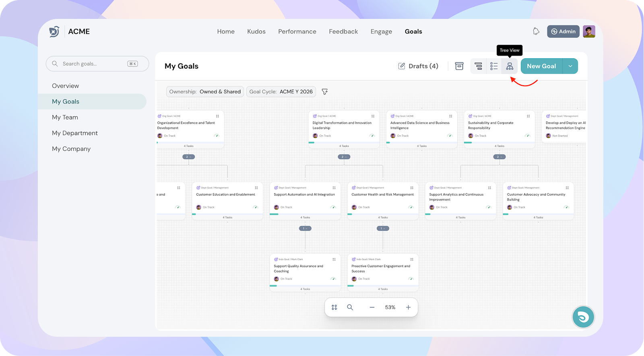Screen dimensions: 644x356
Task: Switch to the hierarchy/timeline view icon
Action: coord(478,66)
